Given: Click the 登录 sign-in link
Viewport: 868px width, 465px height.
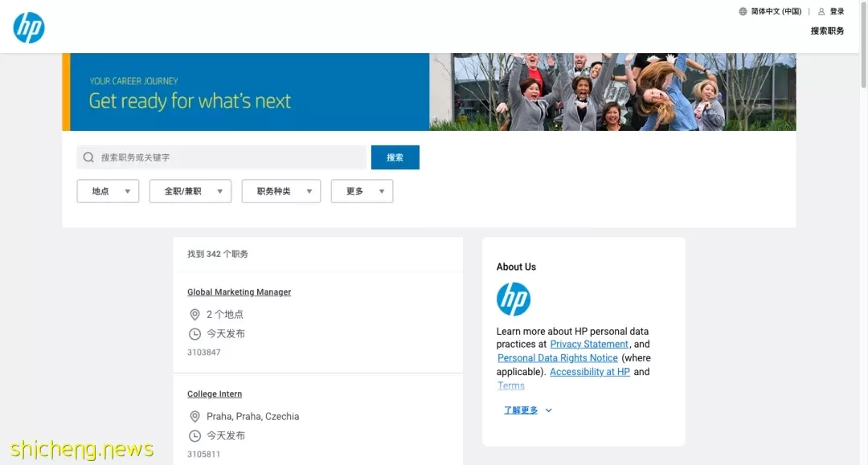Looking at the screenshot, I should [837, 11].
